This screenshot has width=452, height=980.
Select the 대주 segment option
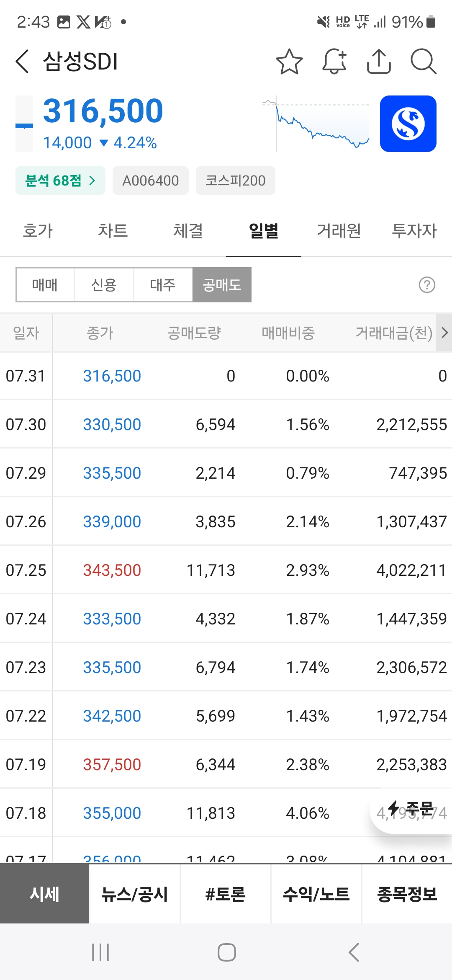tap(163, 285)
